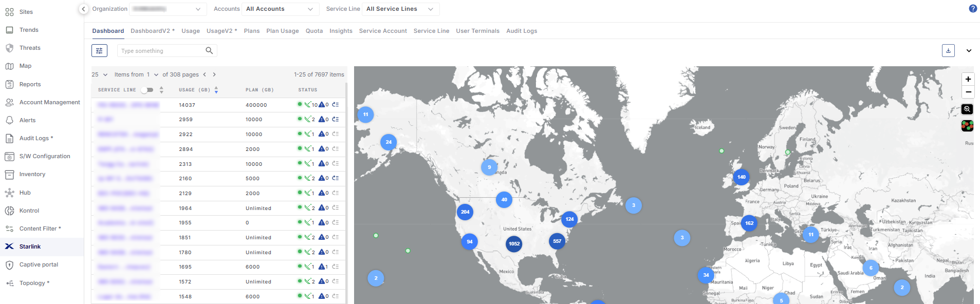Collapse the left sidebar with arrow
The image size is (980, 304).
point(84,9)
